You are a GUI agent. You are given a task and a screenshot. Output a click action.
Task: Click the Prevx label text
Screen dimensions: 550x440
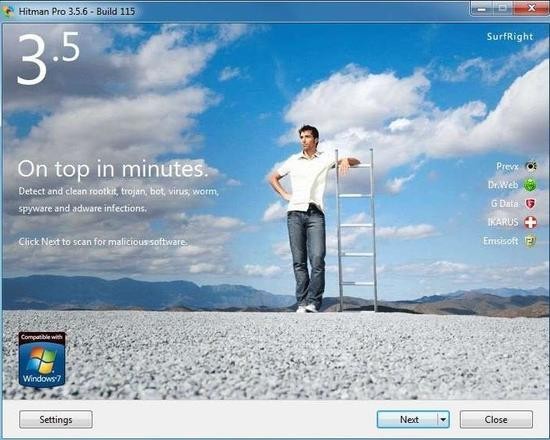[x=507, y=166]
